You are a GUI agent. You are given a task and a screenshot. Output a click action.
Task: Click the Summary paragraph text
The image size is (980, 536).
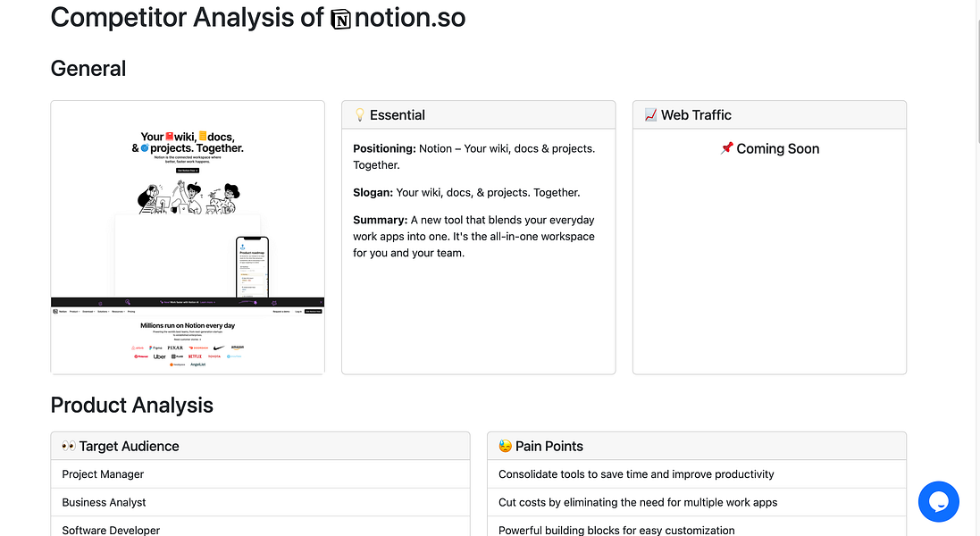click(x=473, y=236)
